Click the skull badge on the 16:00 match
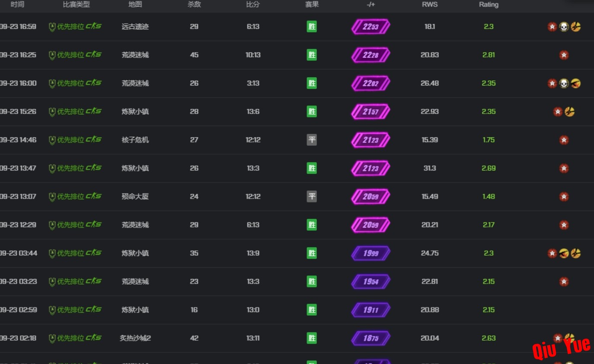This screenshot has height=364, width=594. [564, 83]
